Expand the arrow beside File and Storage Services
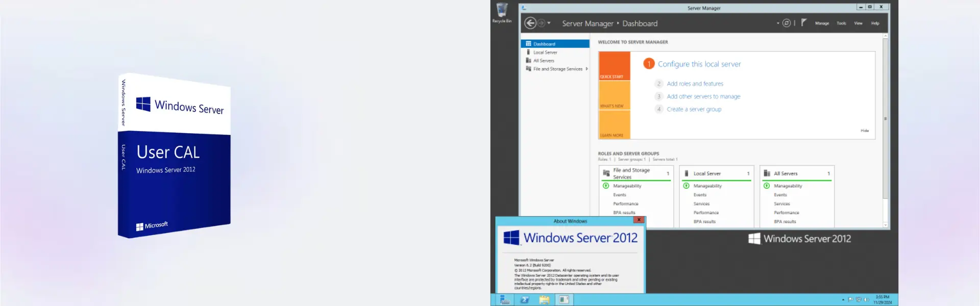The width and height of the screenshot is (980, 306). point(587,69)
